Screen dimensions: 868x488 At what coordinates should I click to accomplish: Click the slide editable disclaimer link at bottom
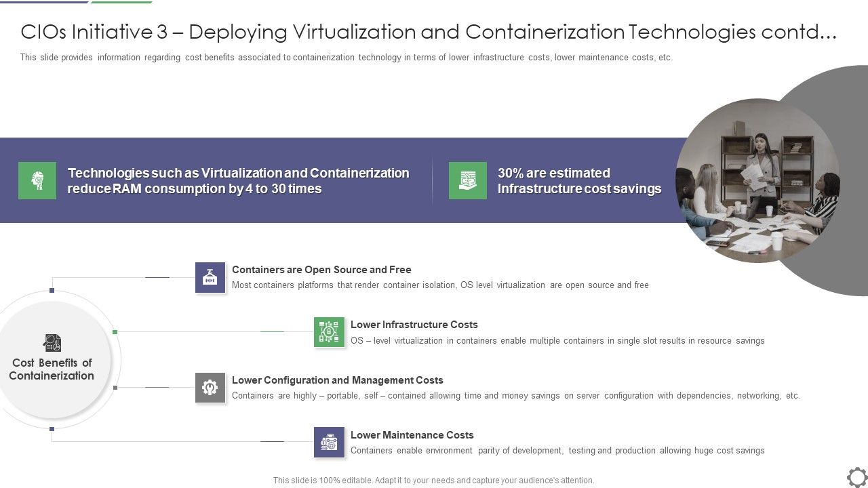pyautogui.click(x=433, y=479)
